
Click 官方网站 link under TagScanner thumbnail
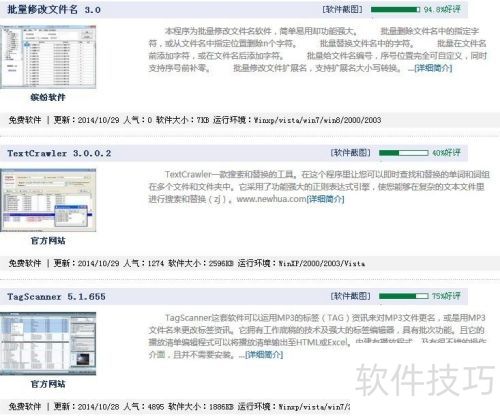[x=48, y=384]
